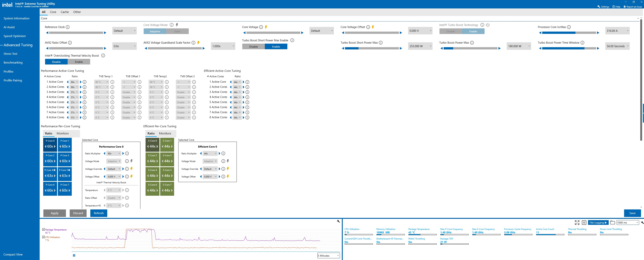Click info icon for Processor Core IccMax

point(569,27)
